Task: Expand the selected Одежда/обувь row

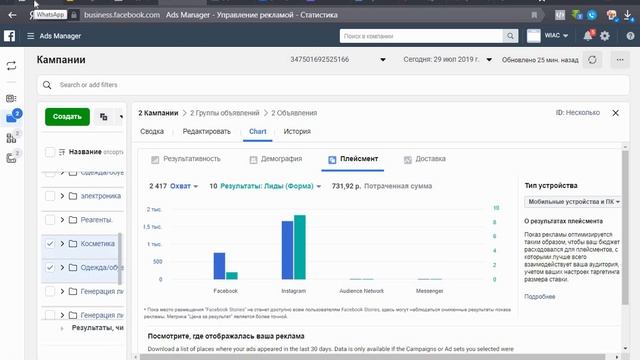Action: (x=62, y=267)
